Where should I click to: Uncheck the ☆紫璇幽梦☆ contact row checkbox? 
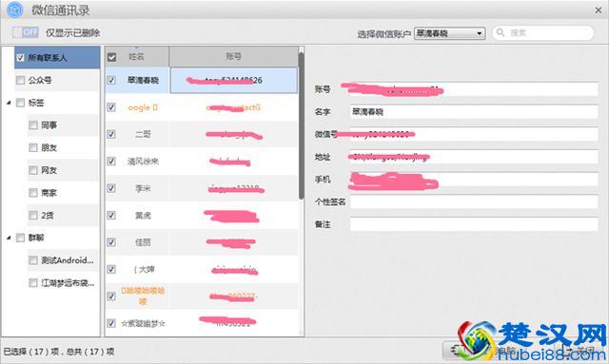(111, 323)
